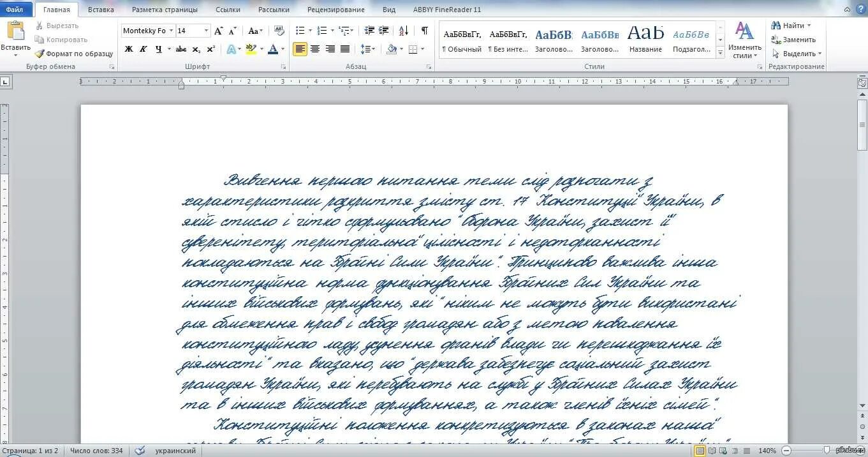This screenshot has width=868, height=457.
Task: Open font color dropdown arrow
Action: point(284,49)
